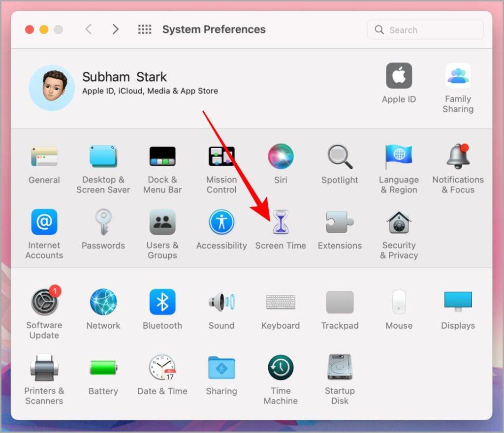Open Network preferences
The height and width of the screenshot is (433, 504).
(x=103, y=302)
